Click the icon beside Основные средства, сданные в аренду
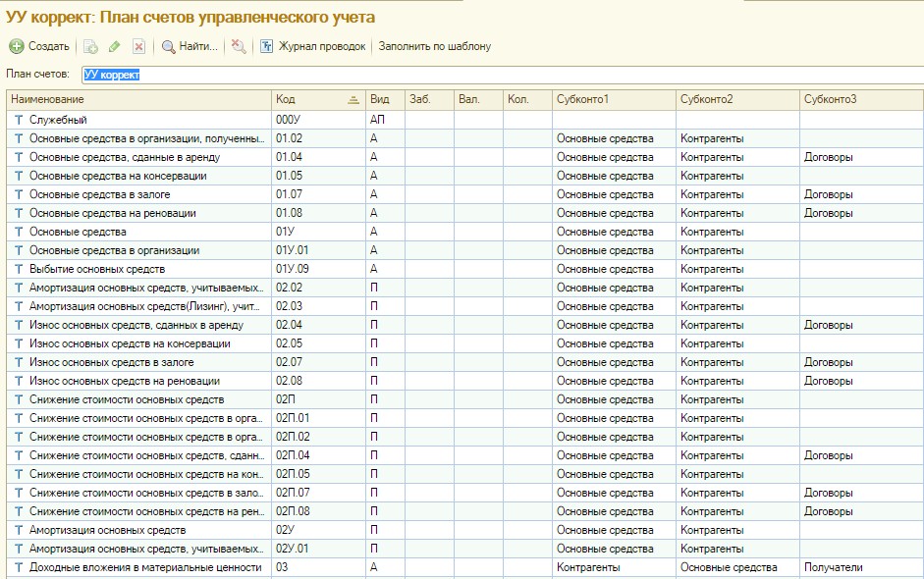This screenshot has height=579, width=924. 19,157
